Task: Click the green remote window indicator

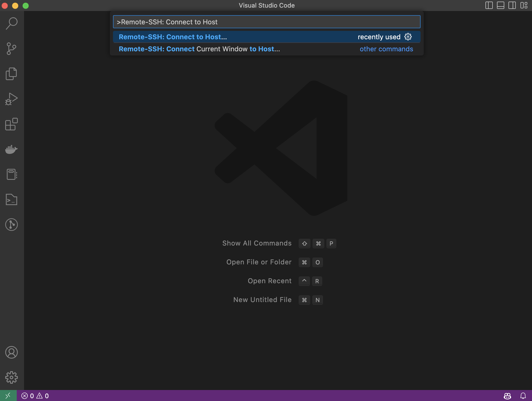Action: click(x=8, y=396)
